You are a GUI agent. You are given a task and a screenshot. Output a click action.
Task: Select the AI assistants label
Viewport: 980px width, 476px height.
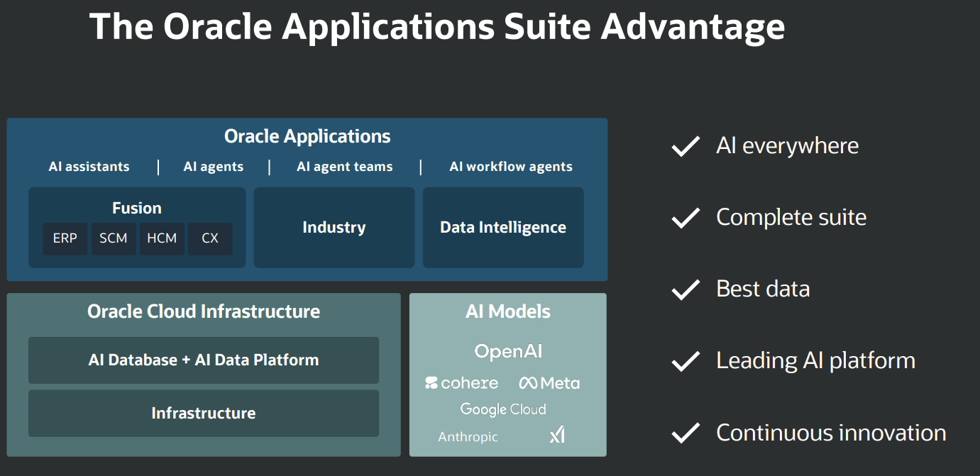(x=89, y=167)
